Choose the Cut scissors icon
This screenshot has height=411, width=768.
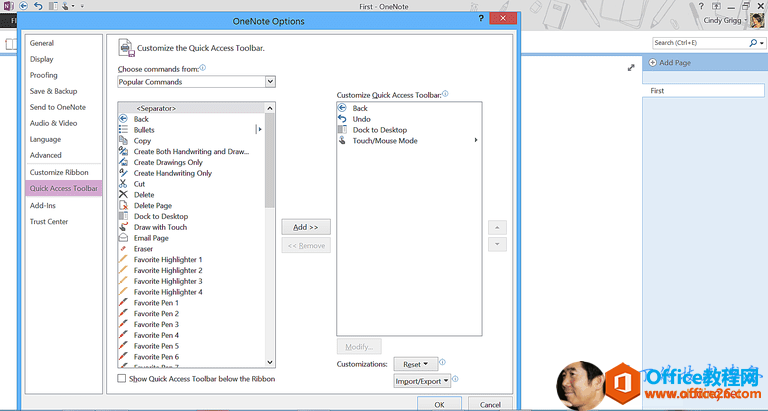(124, 184)
